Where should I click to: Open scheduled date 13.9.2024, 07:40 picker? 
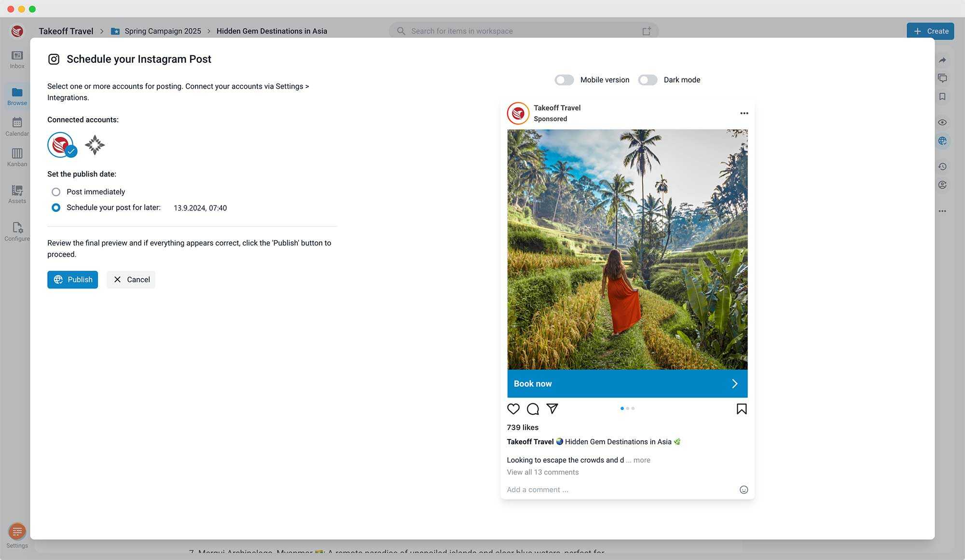tap(200, 208)
